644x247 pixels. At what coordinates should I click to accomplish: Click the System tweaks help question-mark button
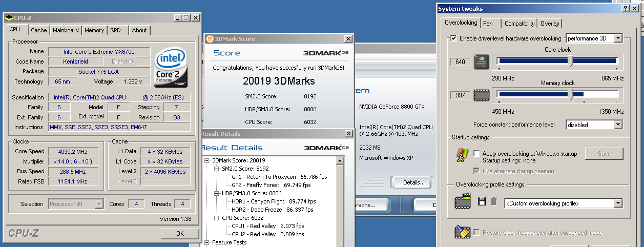tap(626, 9)
